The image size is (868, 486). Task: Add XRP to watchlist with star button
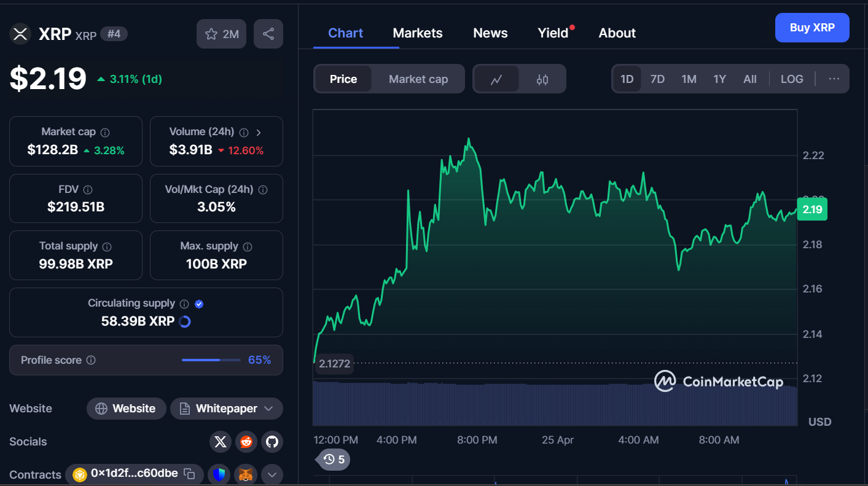coord(221,34)
